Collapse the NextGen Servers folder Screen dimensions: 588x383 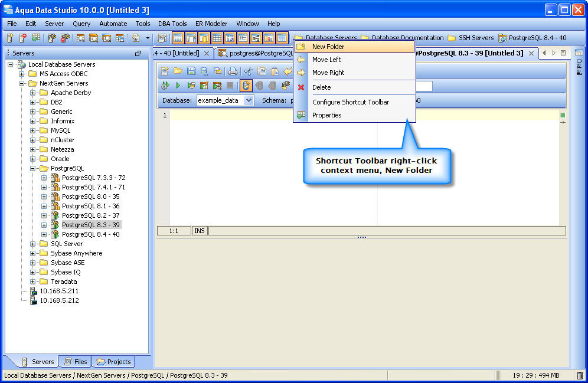coord(22,83)
